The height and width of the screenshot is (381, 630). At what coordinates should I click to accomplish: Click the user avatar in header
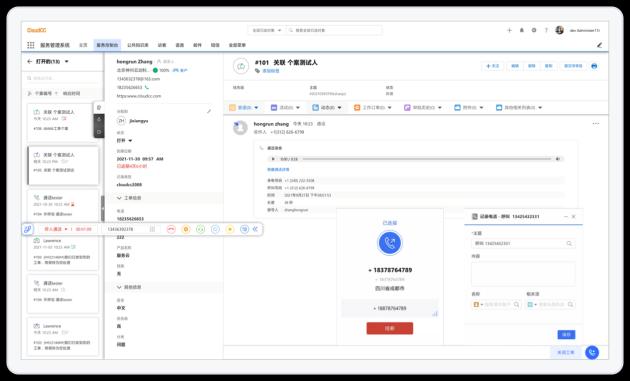pyautogui.click(x=560, y=30)
